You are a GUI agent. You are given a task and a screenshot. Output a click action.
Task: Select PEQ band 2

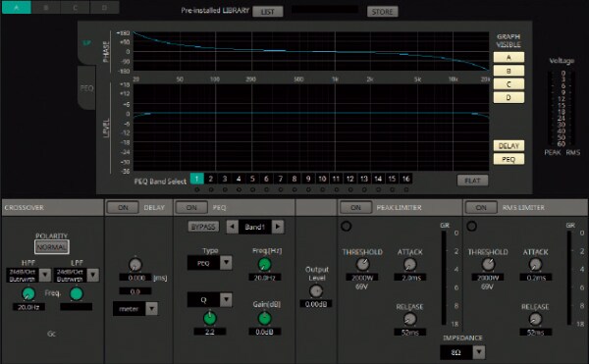(211, 179)
